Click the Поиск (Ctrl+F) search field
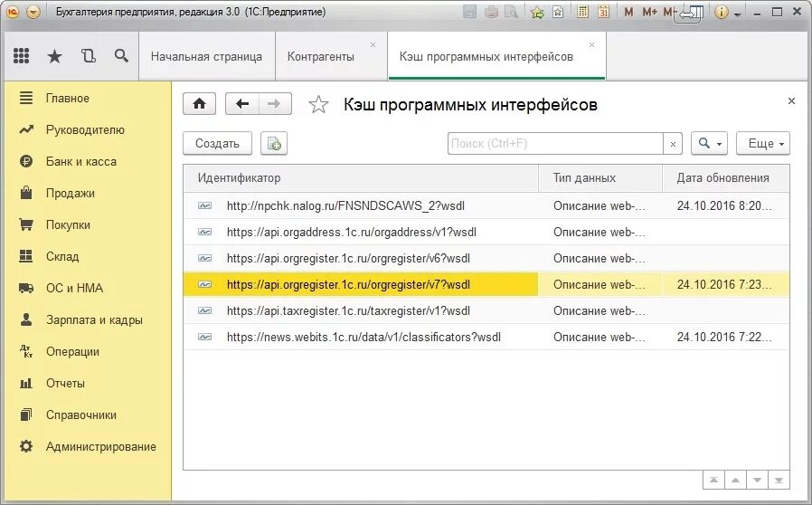The image size is (812, 505). [x=555, y=144]
